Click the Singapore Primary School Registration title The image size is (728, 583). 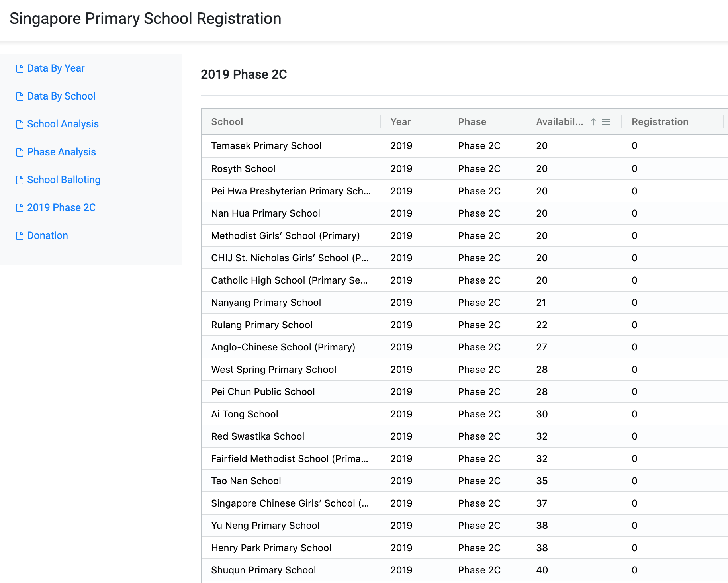coord(145,19)
